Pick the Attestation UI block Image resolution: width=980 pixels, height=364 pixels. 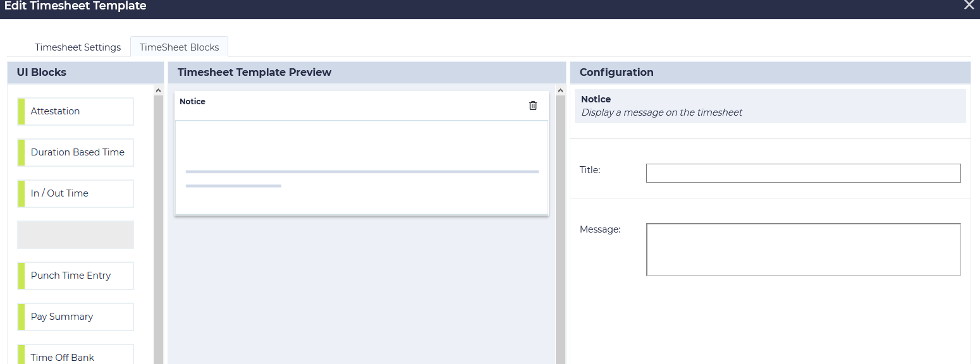(75, 111)
